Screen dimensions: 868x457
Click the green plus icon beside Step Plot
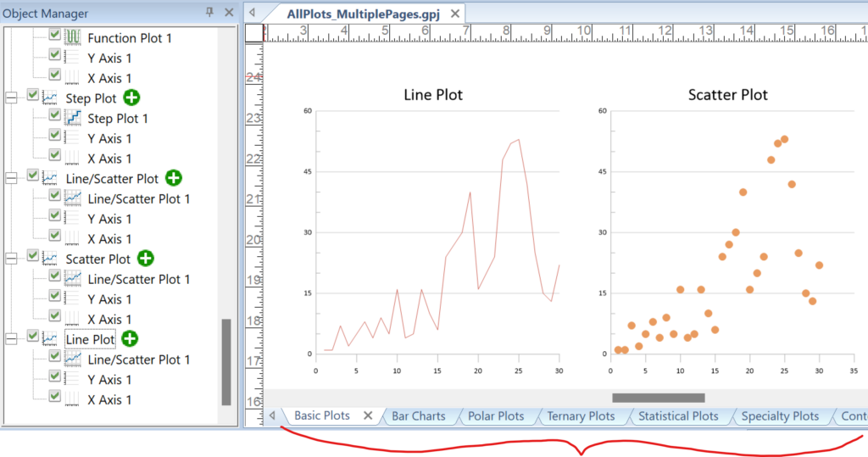(x=131, y=98)
